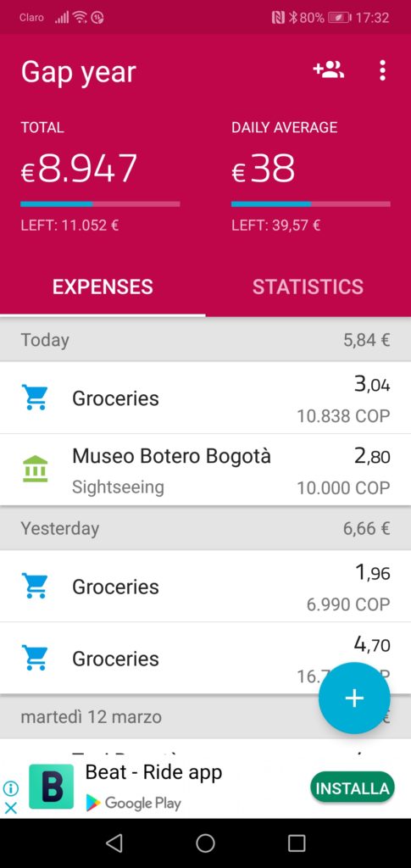Tap the Today section header
The height and width of the screenshot is (868, 411).
205,339
